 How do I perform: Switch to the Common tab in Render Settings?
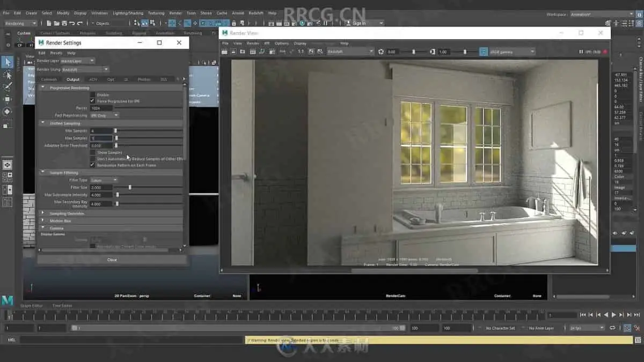[x=48, y=79]
